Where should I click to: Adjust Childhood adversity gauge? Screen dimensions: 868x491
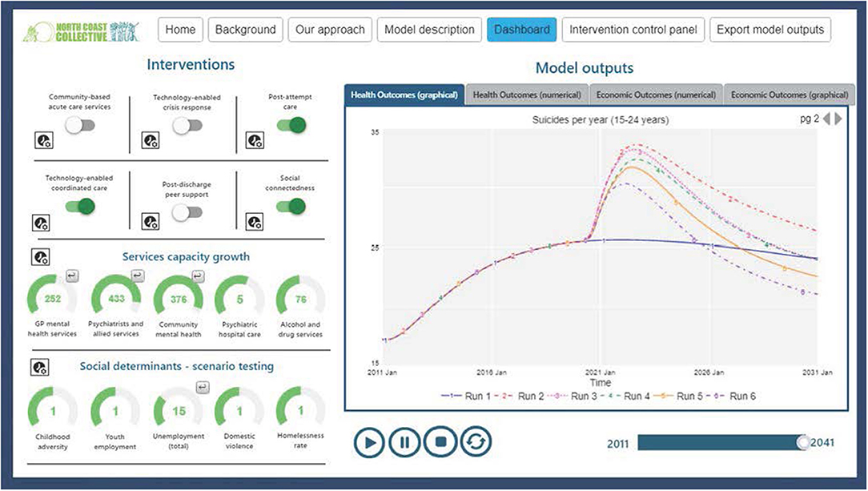[53, 408]
